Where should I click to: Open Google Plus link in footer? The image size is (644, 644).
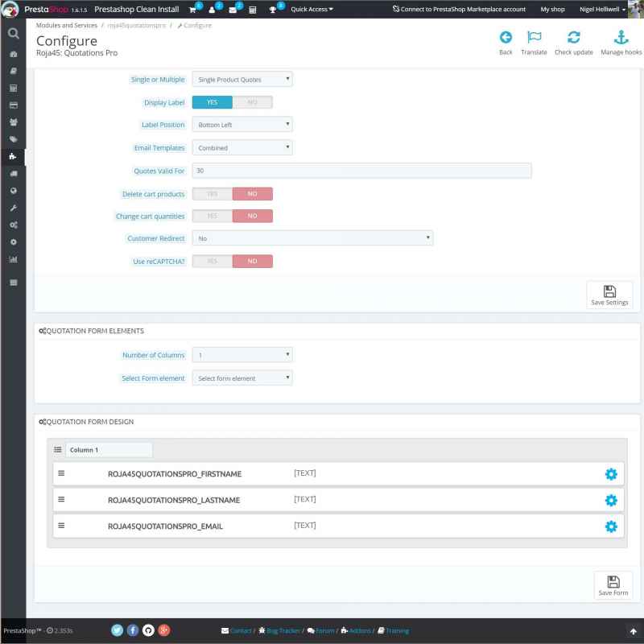coord(164,630)
